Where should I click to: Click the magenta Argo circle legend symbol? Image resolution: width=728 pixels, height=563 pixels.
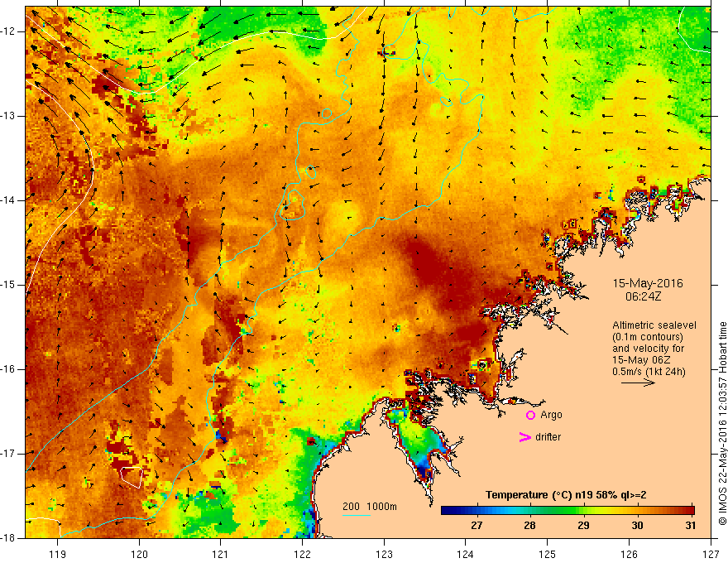coord(530,416)
